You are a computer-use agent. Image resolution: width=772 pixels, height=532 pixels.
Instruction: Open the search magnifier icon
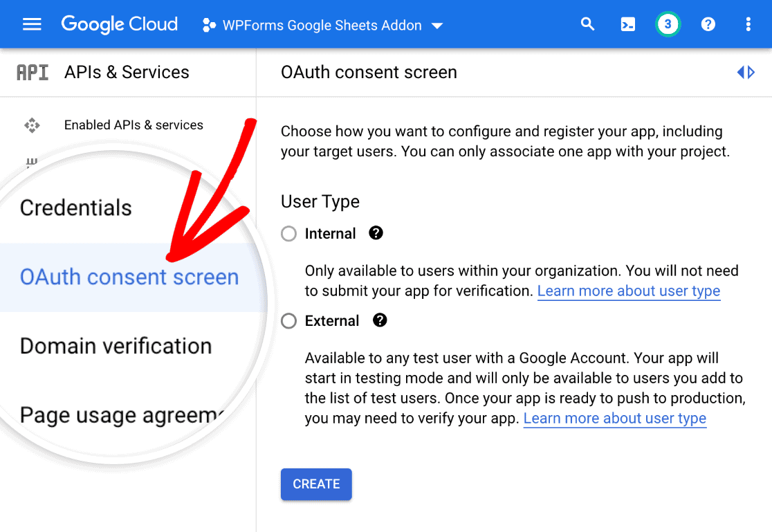click(x=587, y=24)
